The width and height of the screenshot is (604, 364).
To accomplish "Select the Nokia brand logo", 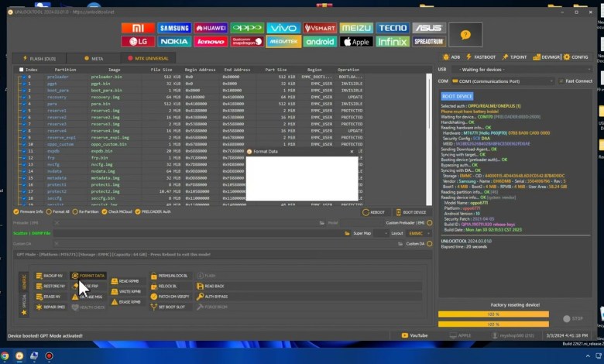I will pyautogui.click(x=174, y=42).
